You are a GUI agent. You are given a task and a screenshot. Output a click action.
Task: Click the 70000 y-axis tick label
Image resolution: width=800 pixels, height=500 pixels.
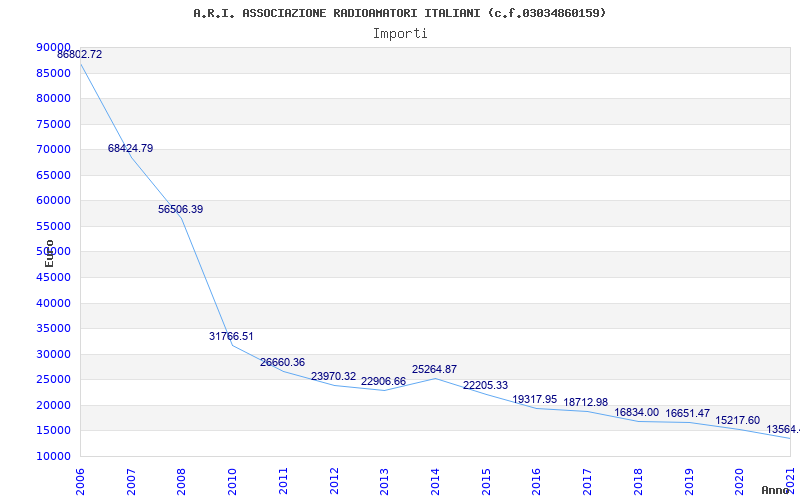pyautogui.click(x=53, y=149)
